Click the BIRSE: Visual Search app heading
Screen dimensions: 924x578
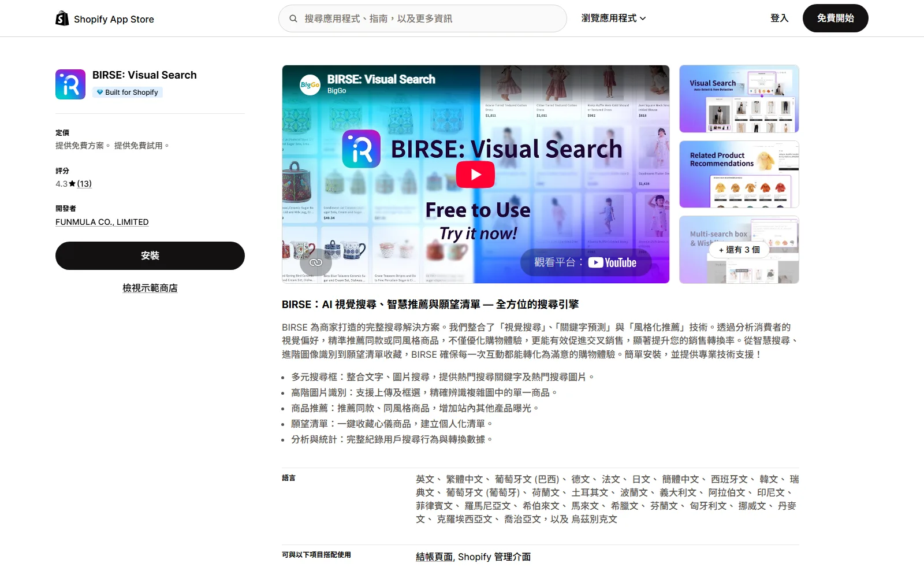144,75
